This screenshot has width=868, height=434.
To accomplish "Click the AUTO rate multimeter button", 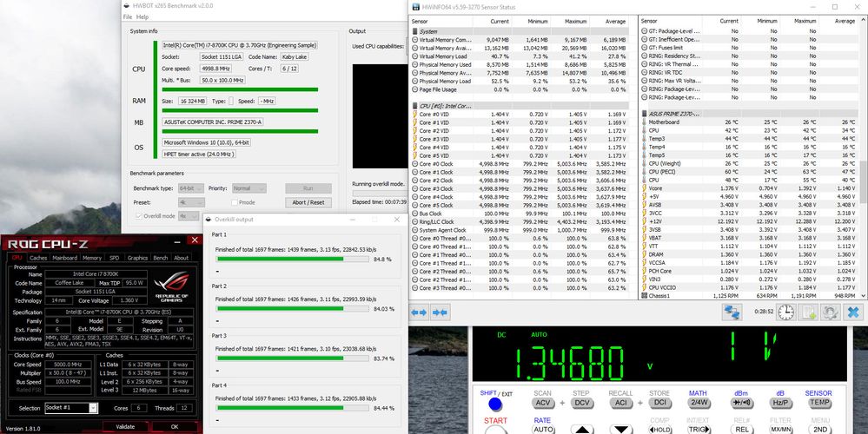I will click(x=542, y=430).
